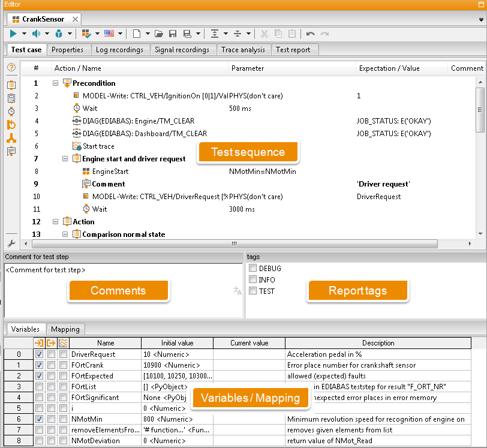This screenshot has height=448, width=487.
Task: Collapse Comparison normal state block
Action: [x=65, y=234]
